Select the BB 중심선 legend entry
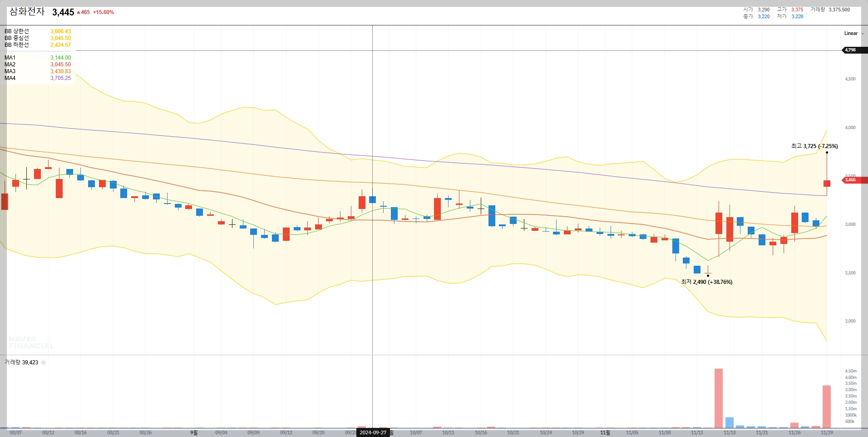The image size is (868, 437). tap(38, 38)
